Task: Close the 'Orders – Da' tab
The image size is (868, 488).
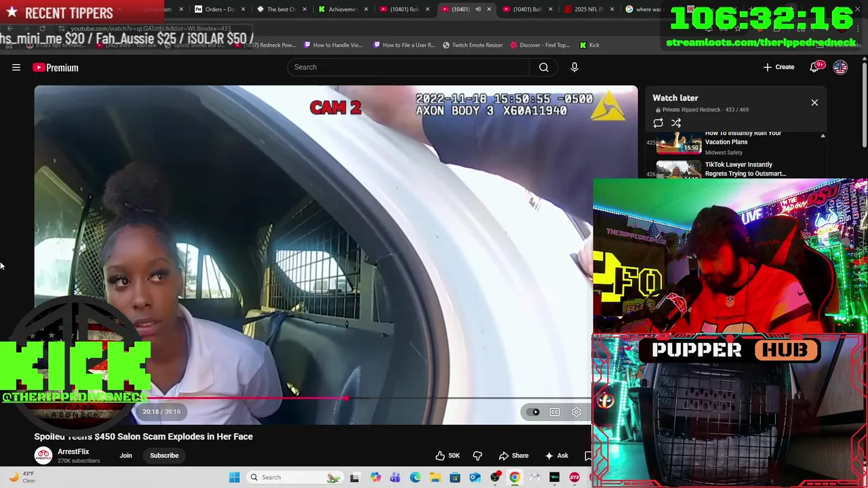Action: coord(243,9)
